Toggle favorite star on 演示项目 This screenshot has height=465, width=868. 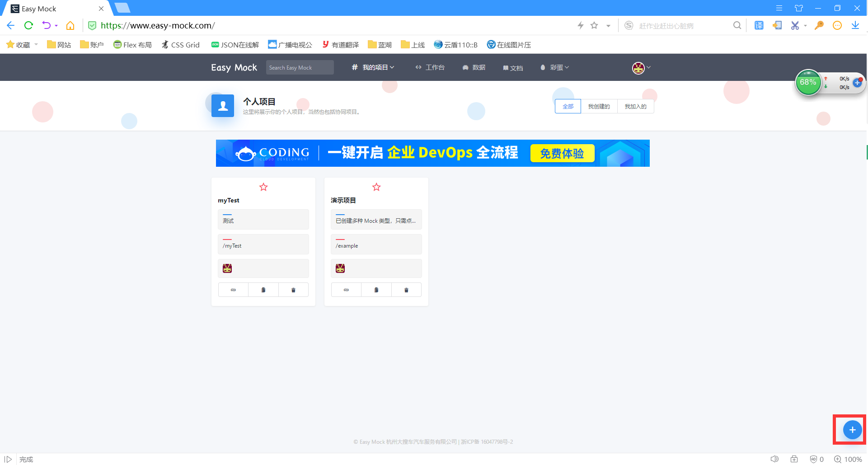[376, 187]
